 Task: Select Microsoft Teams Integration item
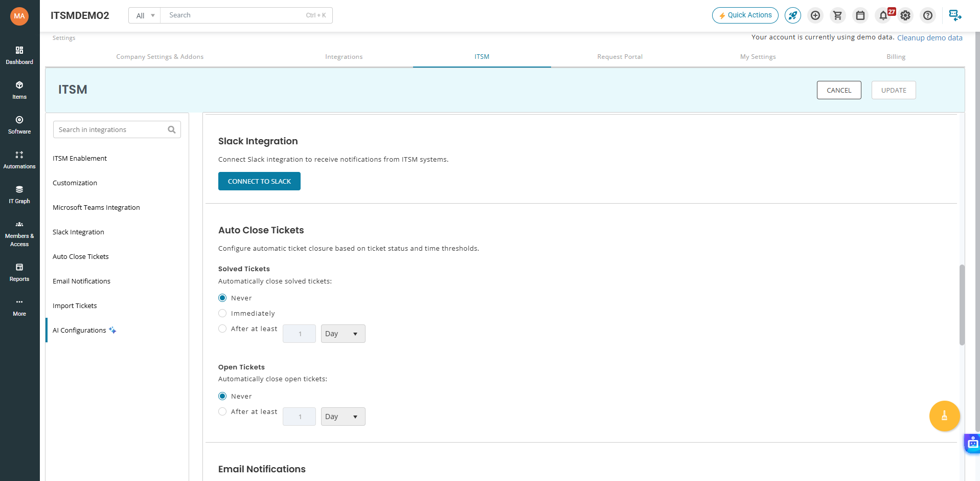pyautogui.click(x=96, y=208)
